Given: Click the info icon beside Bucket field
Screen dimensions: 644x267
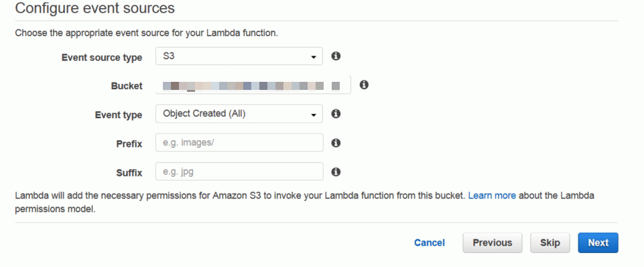Looking at the screenshot, I should pos(364,85).
